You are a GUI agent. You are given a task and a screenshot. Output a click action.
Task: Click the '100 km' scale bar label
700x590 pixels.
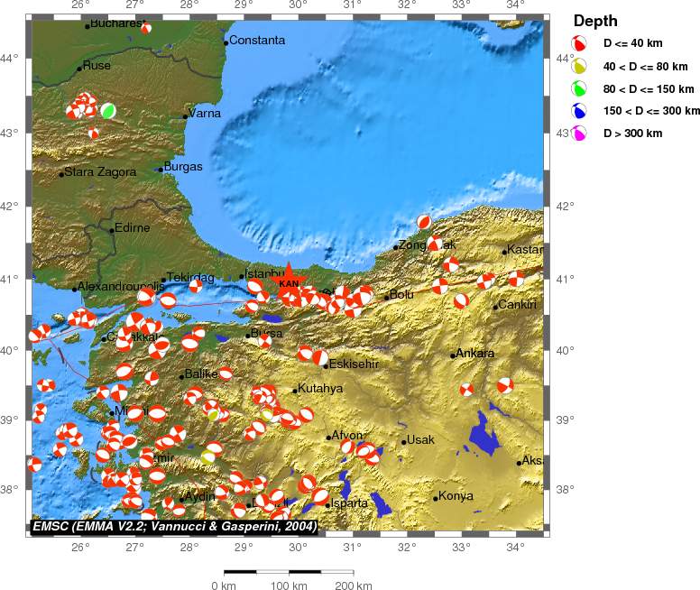289,585
